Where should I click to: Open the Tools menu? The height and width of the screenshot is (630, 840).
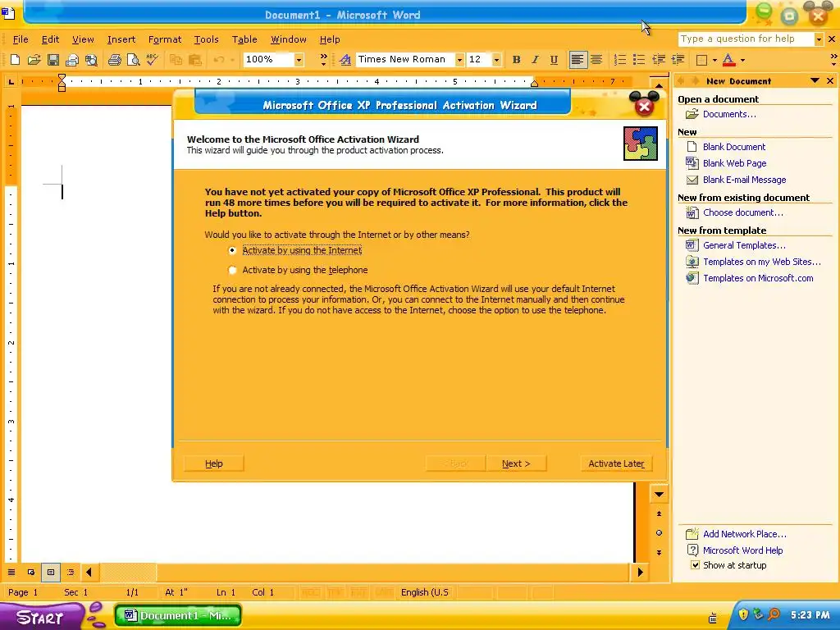[x=206, y=39]
